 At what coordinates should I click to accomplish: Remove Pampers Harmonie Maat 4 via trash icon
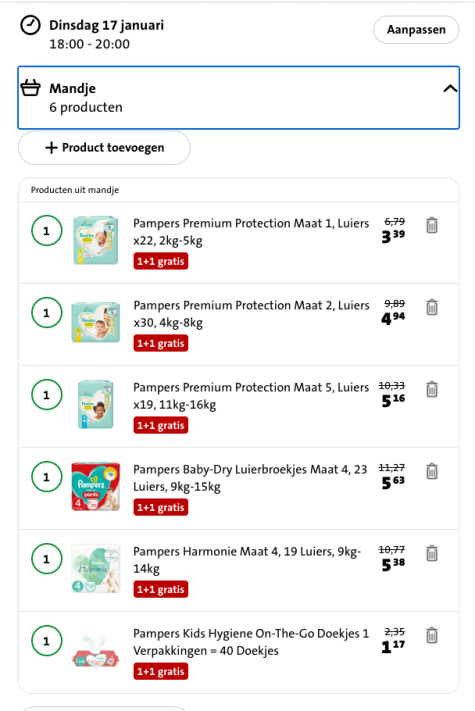[x=432, y=554]
